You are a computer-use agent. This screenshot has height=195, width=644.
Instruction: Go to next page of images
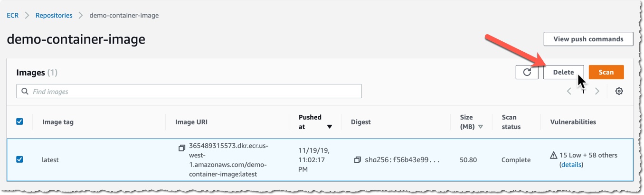click(597, 91)
